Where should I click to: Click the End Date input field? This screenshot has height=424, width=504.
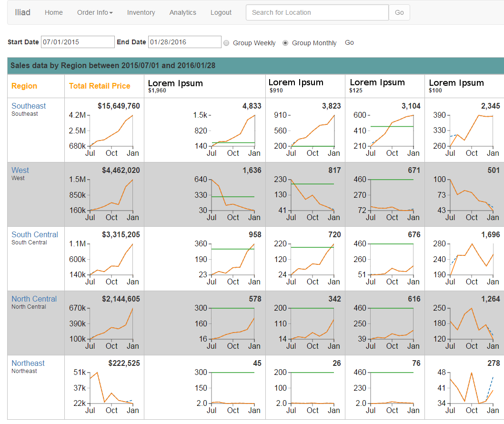coord(185,42)
